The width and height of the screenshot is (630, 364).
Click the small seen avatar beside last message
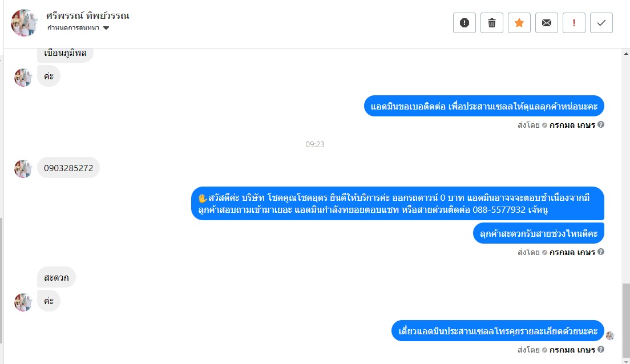(x=610, y=336)
